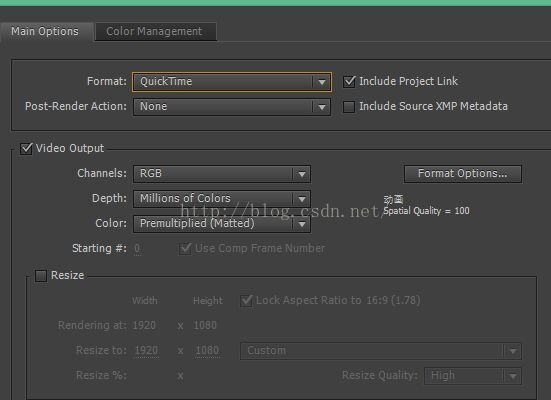
Task: Open the Depth dropdown, Millions of Colors
Action: tap(222, 199)
